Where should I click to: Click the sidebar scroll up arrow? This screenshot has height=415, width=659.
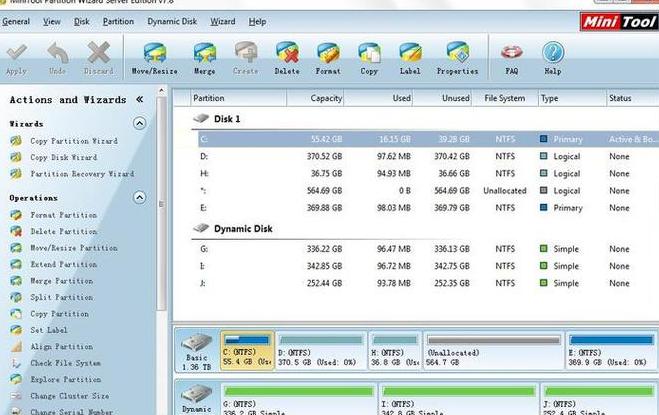161,90
